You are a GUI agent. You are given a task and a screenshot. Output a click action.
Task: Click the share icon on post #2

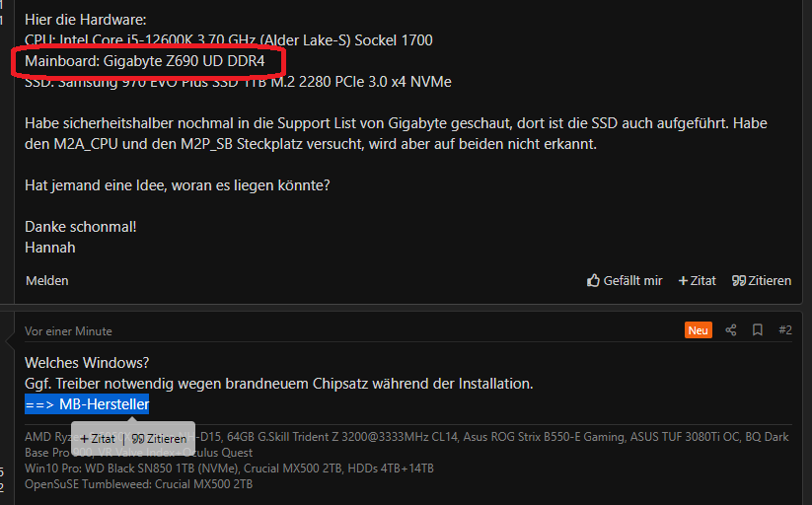point(731,330)
